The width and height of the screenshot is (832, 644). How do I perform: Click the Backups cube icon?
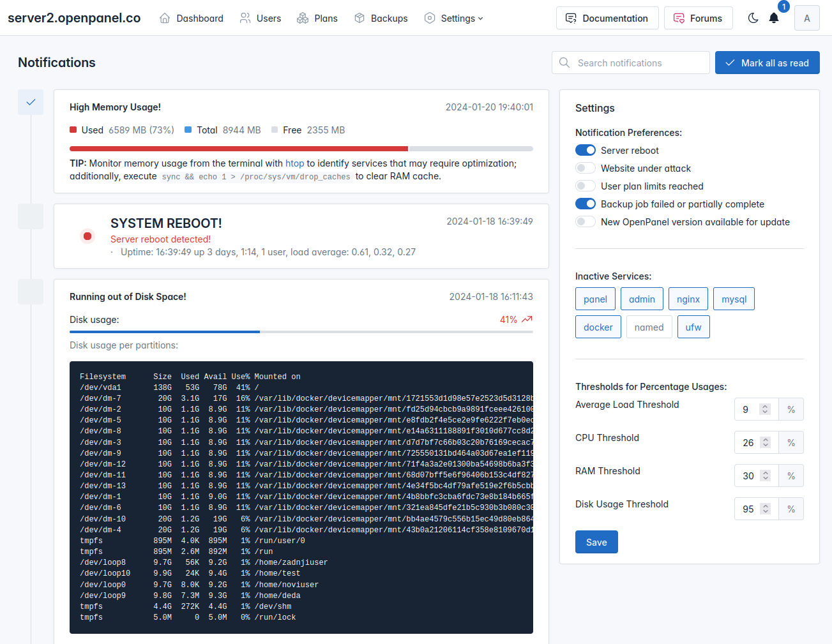[x=359, y=18]
